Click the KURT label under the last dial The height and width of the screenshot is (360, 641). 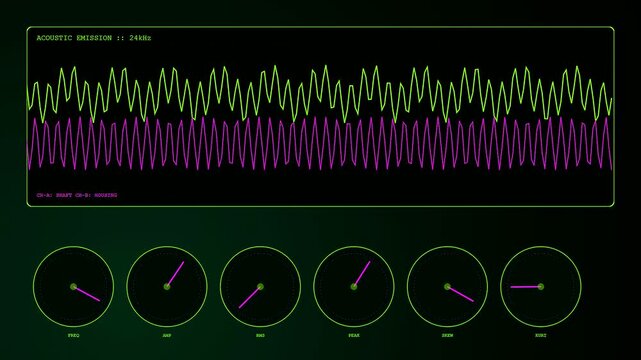[x=541, y=335]
